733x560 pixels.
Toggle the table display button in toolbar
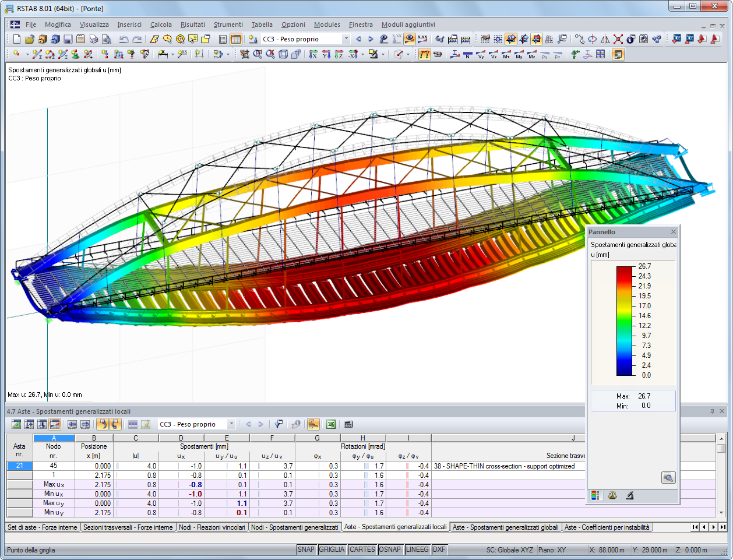(236, 39)
